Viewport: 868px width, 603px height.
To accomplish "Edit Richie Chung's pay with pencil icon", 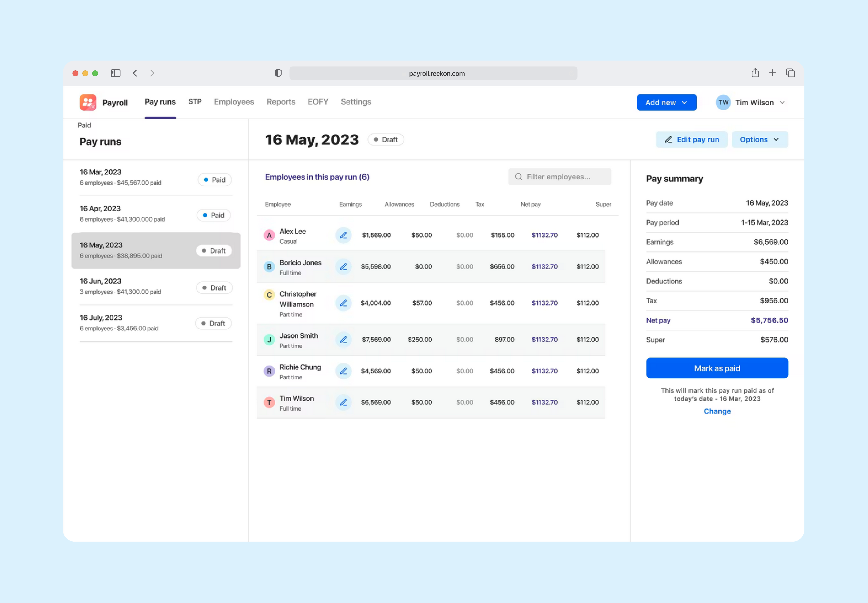I will click(343, 371).
